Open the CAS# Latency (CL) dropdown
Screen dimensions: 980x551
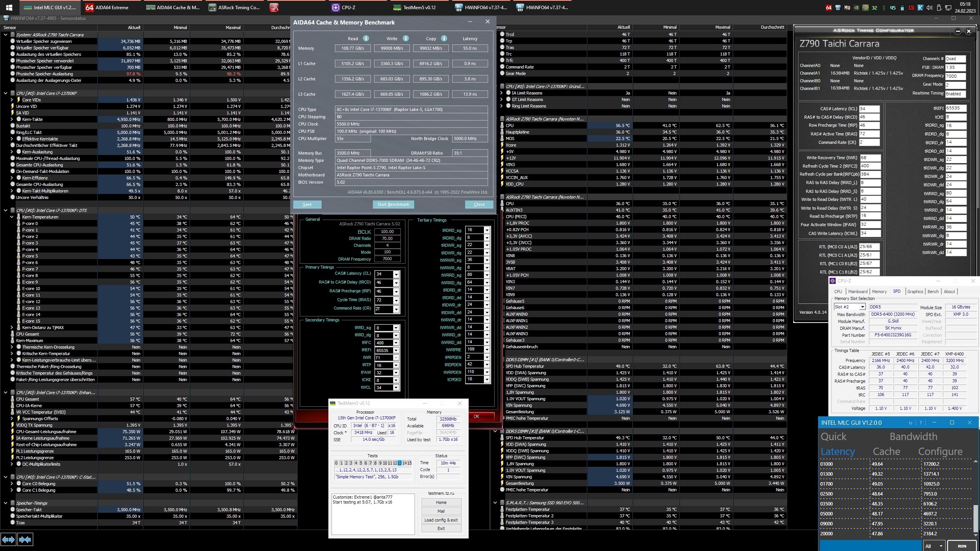click(x=396, y=274)
